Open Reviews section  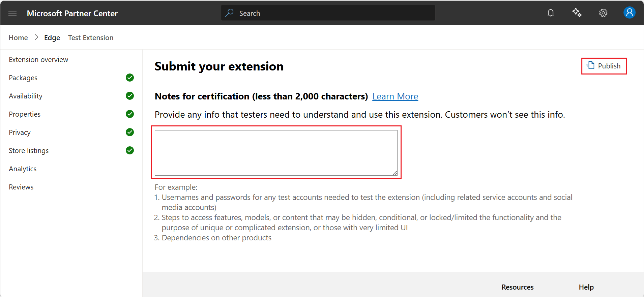(21, 187)
